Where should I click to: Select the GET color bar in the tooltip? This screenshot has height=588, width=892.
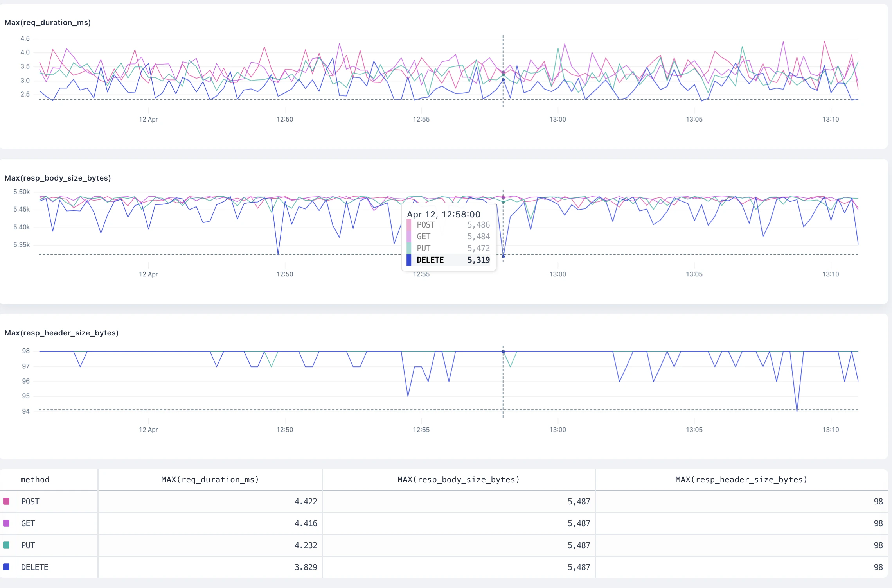coord(409,237)
